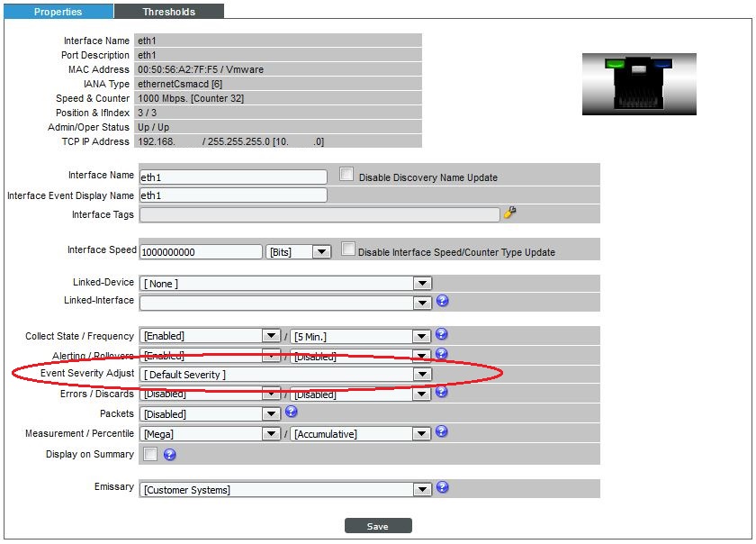756x544 pixels.
Task: Expand the Mega measurement dropdown
Action: click(210, 434)
